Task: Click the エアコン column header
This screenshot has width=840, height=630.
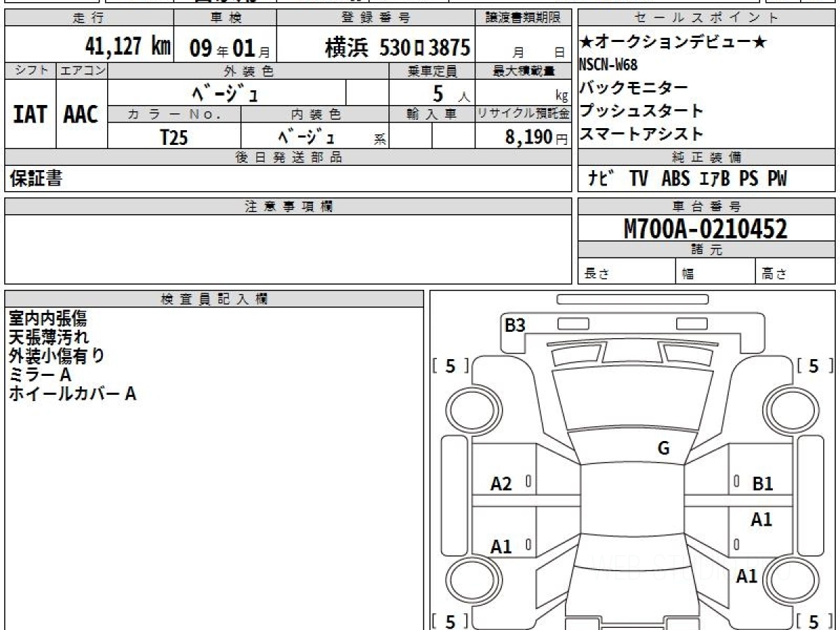Action: click(x=82, y=71)
